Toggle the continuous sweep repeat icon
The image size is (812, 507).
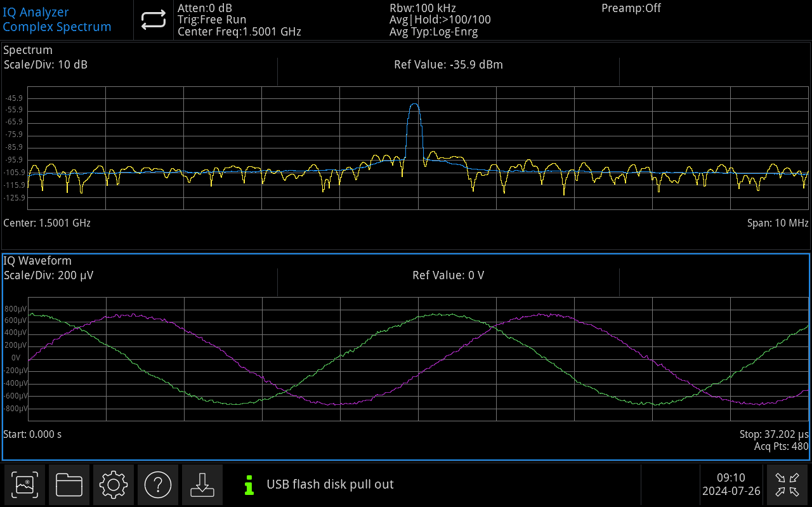[x=153, y=20]
